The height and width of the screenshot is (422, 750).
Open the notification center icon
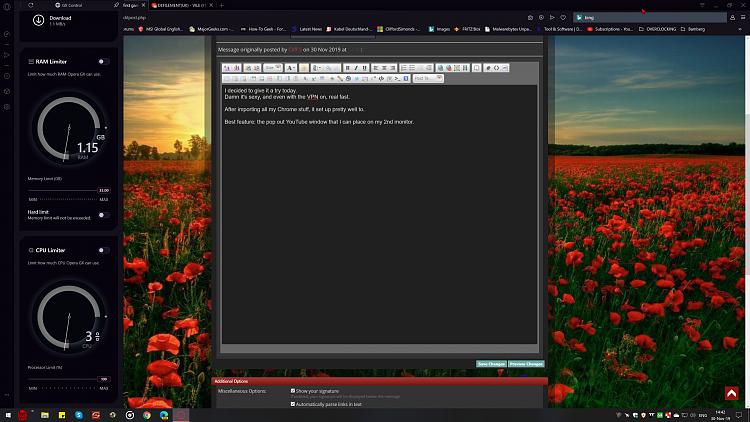click(x=739, y=415)
